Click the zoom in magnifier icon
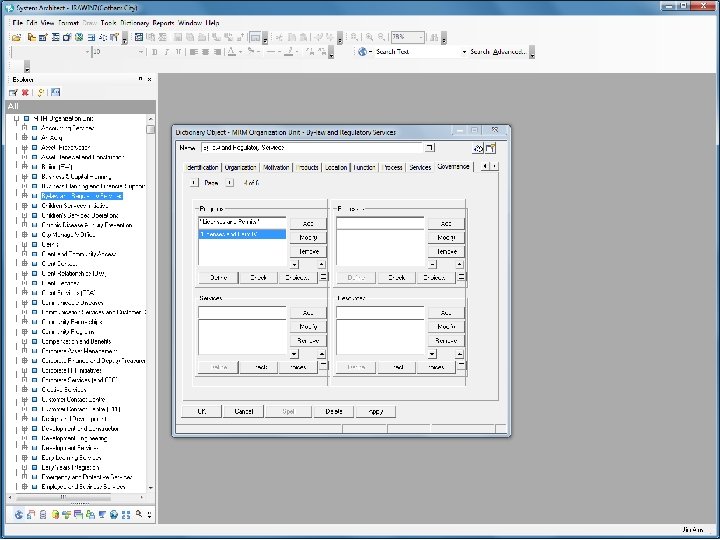The image size is (720, 540). (368, 37)
